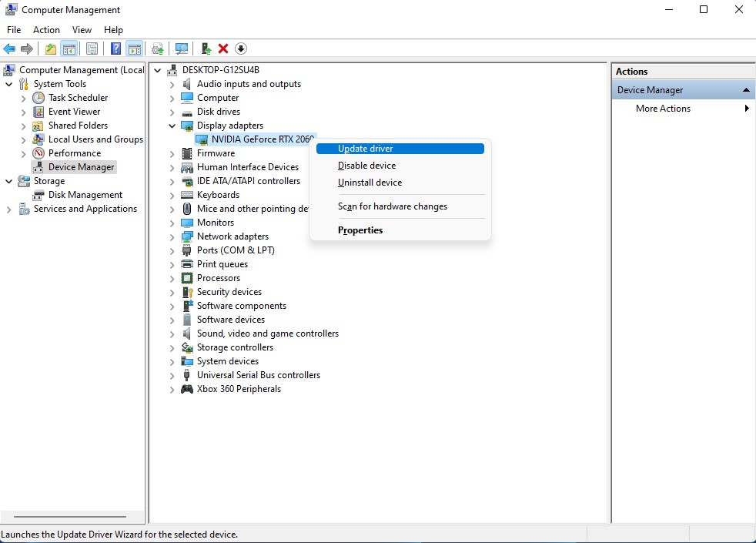Select NVIDIA GeForce RTX device entry
Screen dimensions: 756x543
pos(255,139)
